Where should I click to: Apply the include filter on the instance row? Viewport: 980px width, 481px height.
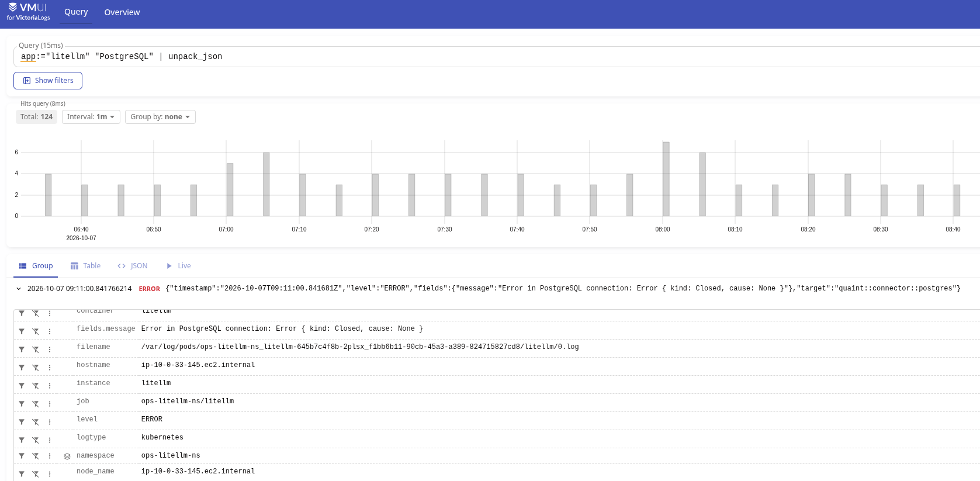(22, 386)
